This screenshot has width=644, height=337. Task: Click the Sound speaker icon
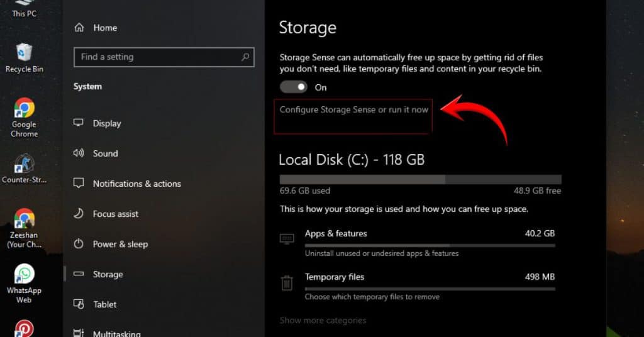click(x=79, y=153)
